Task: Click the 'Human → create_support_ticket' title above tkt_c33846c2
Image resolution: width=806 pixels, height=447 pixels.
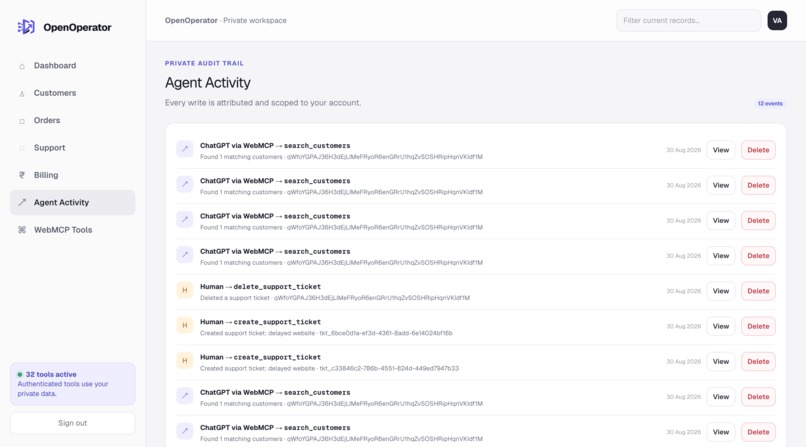Action: [260, 357]
